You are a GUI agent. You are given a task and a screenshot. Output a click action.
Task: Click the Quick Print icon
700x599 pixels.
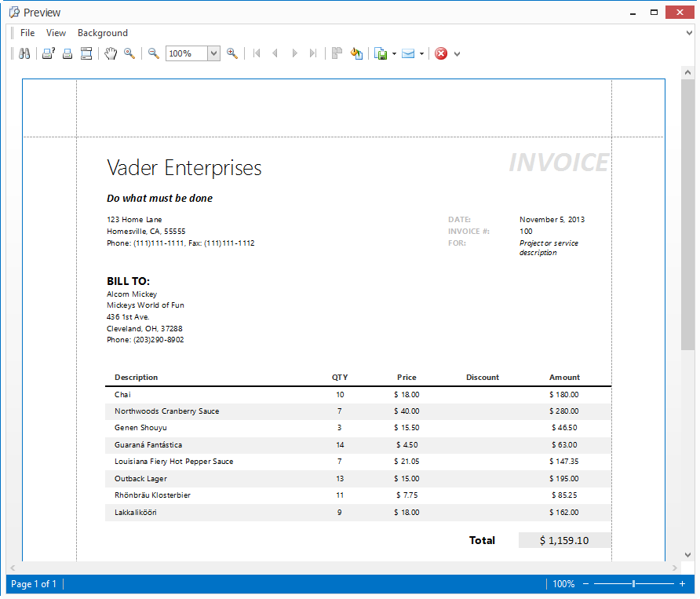point(67,53)
